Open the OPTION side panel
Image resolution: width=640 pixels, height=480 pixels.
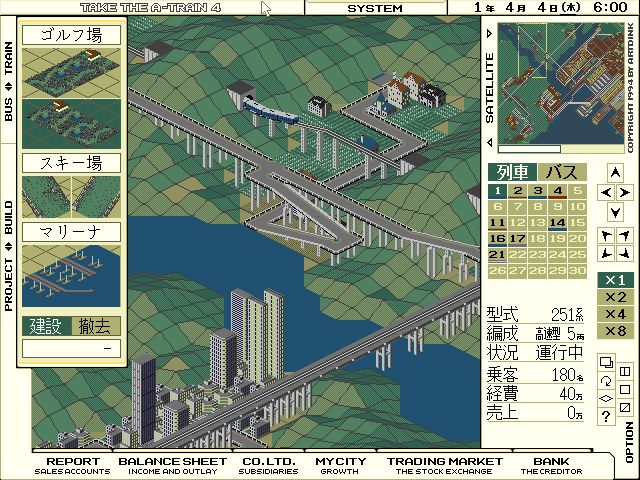(629, 442)
